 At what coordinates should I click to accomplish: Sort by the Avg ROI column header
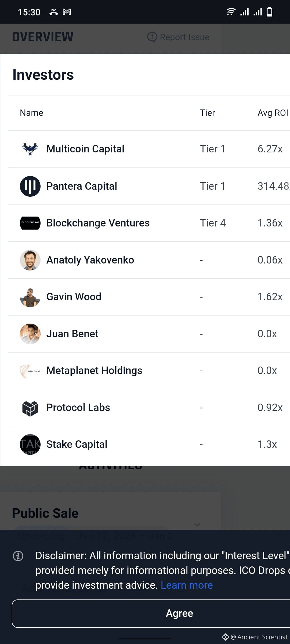point(273,113)
